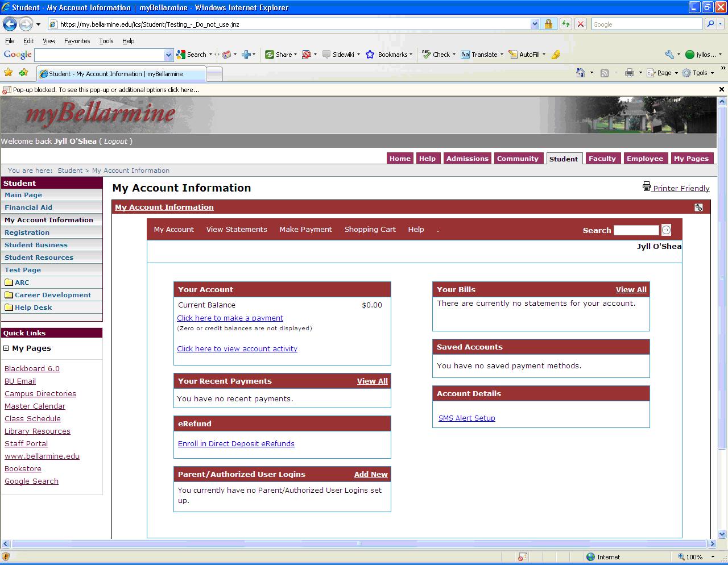Click the wrench settings icon in Google toolbar

pyautogui.click(x=669, y=55)
